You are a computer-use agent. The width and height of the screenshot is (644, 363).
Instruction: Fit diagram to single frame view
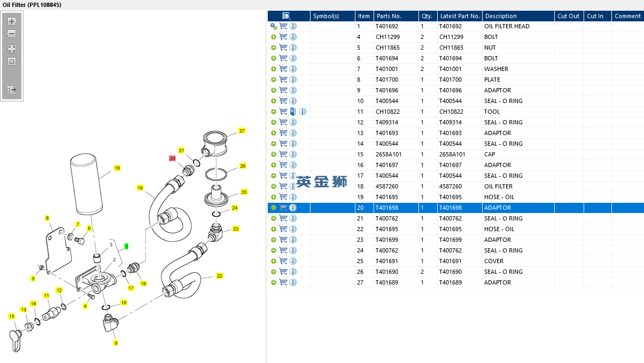coord(12,61)
